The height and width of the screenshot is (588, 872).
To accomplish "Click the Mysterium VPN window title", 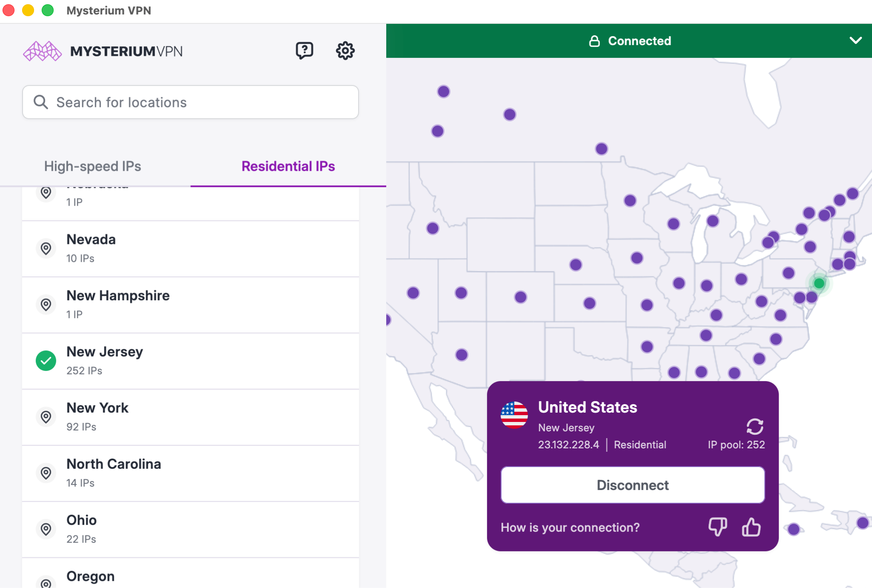I will [x=109, y=10].
